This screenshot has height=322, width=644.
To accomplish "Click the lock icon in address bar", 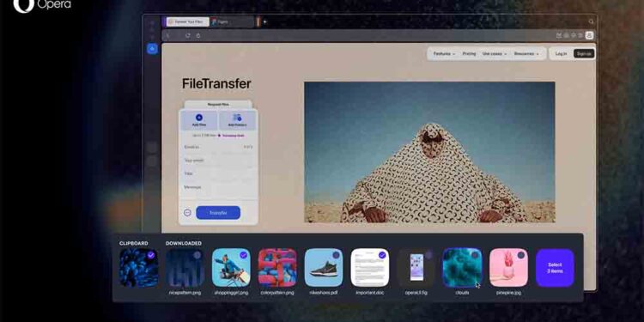I will coord(198,36).
